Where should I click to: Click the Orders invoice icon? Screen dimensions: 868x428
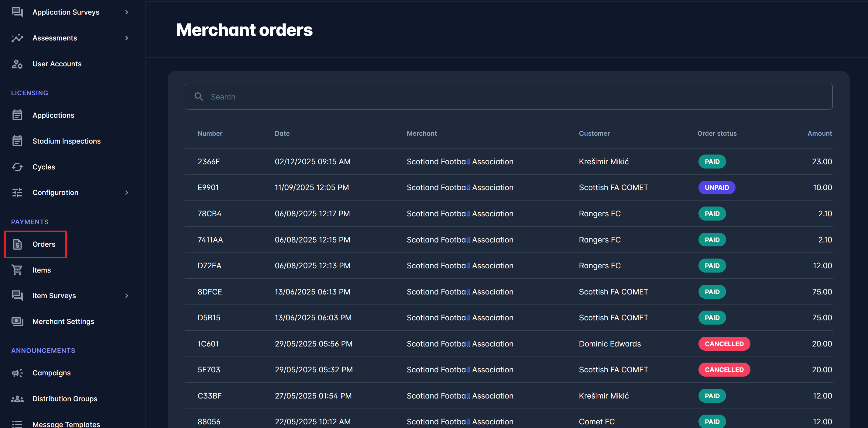tap(17, 244)
